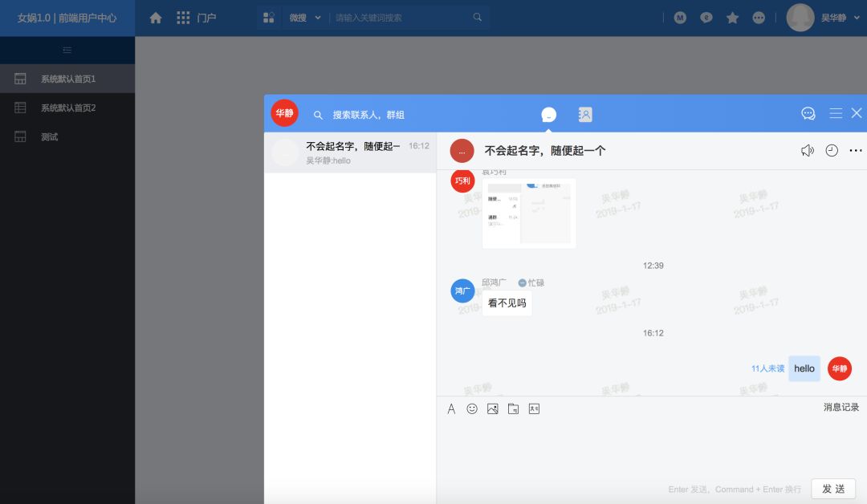Click the 11人未读 unread link
867x504 pixels.
click(x=767, y=368)
